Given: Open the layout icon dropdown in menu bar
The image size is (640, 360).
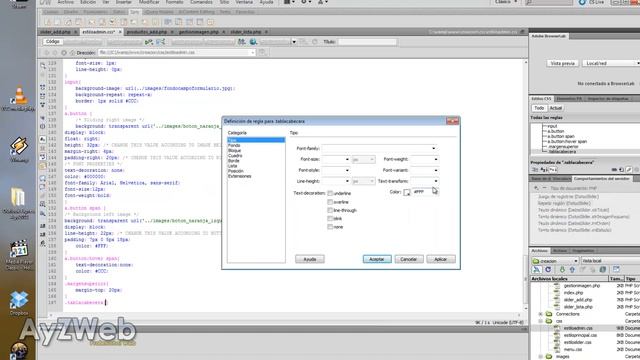Looking at the screenshot, I should pyautogui.click(x=289, y=2).
